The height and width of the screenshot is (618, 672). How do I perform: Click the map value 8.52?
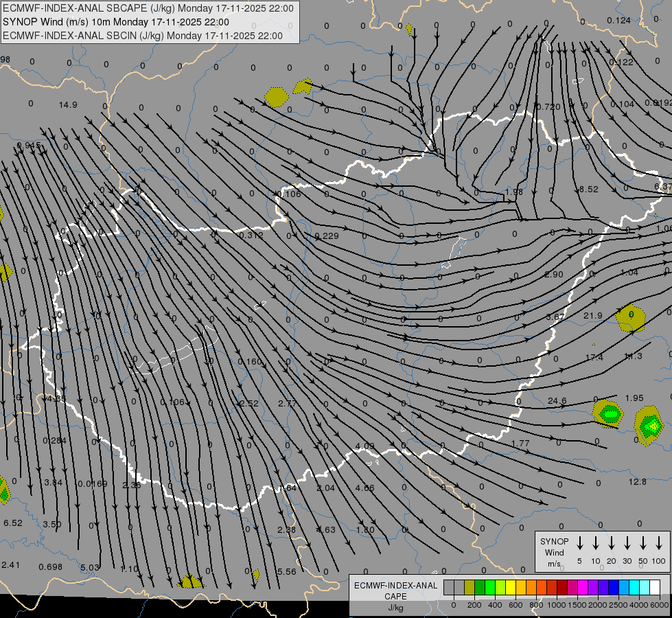588,189
